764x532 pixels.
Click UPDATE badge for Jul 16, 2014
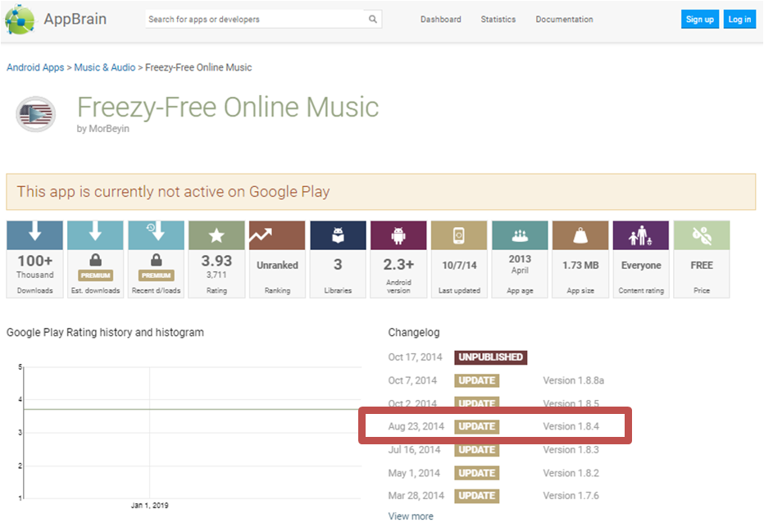tap(477, 450)
